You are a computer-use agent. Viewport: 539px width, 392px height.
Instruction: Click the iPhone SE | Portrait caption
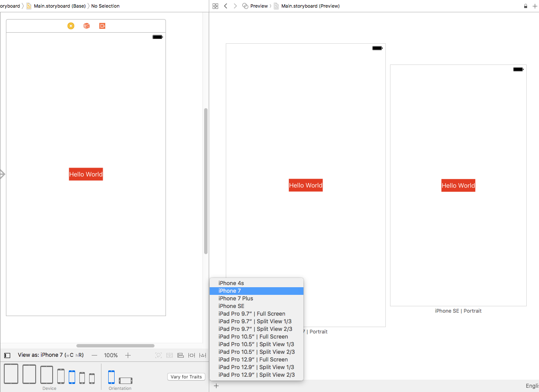click(458, 311)
